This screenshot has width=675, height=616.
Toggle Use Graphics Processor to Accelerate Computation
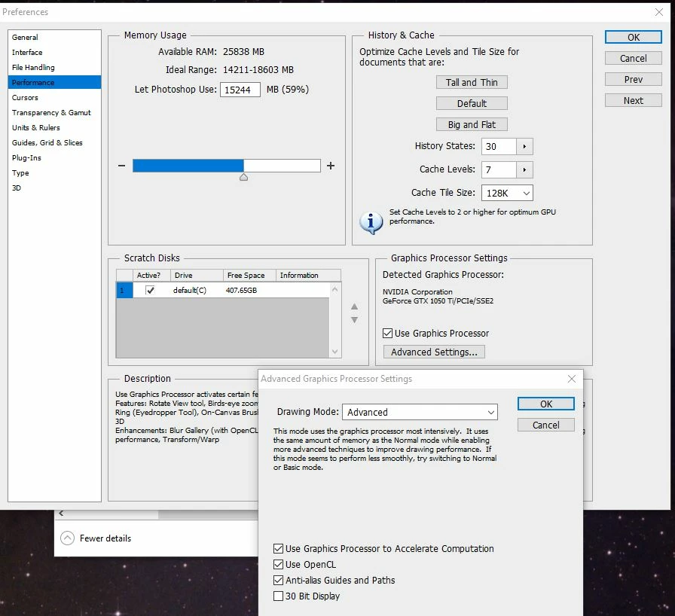click(x=279, y=548)
